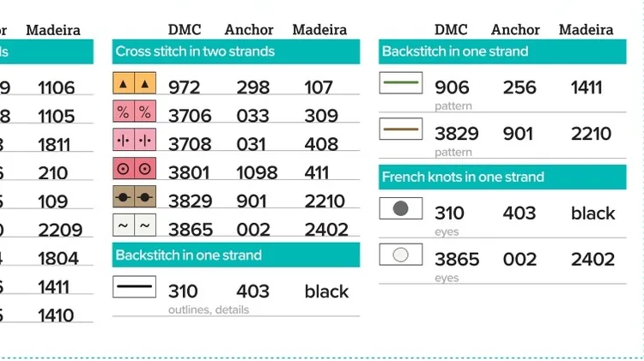Click the DMC column heading above 972

pyautogui.click(x=185, y=30)
